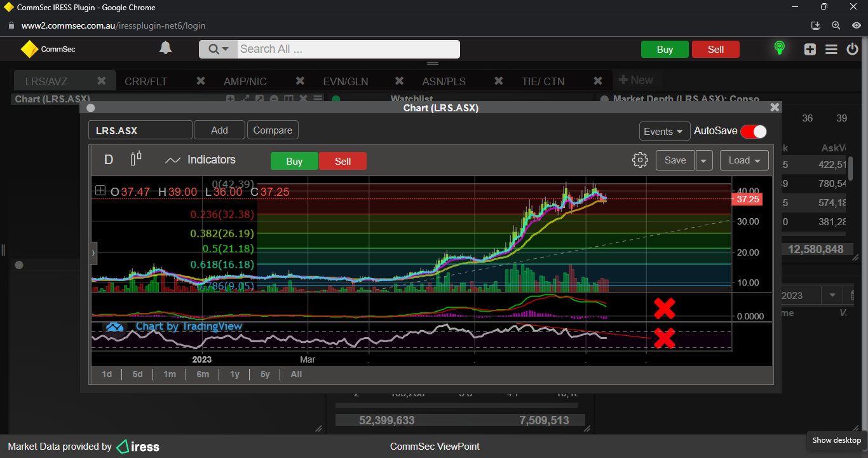Open the hamburger main menu
868x458 pixels.
831,49
